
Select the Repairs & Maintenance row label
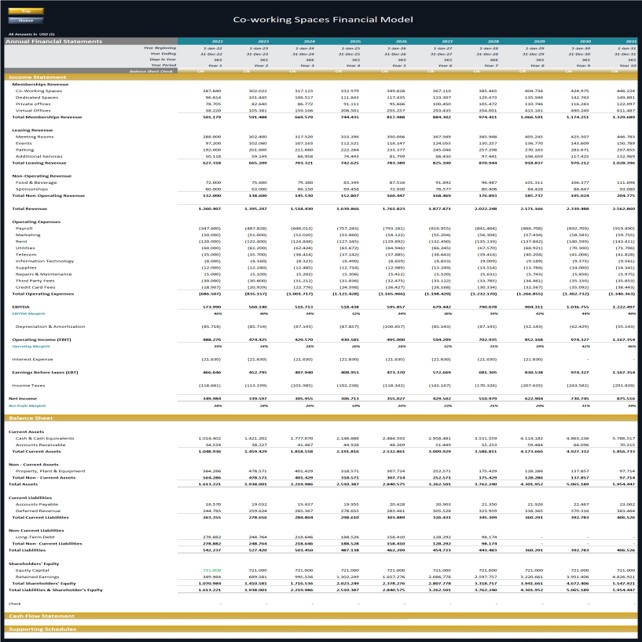click(x=44, y=274)
